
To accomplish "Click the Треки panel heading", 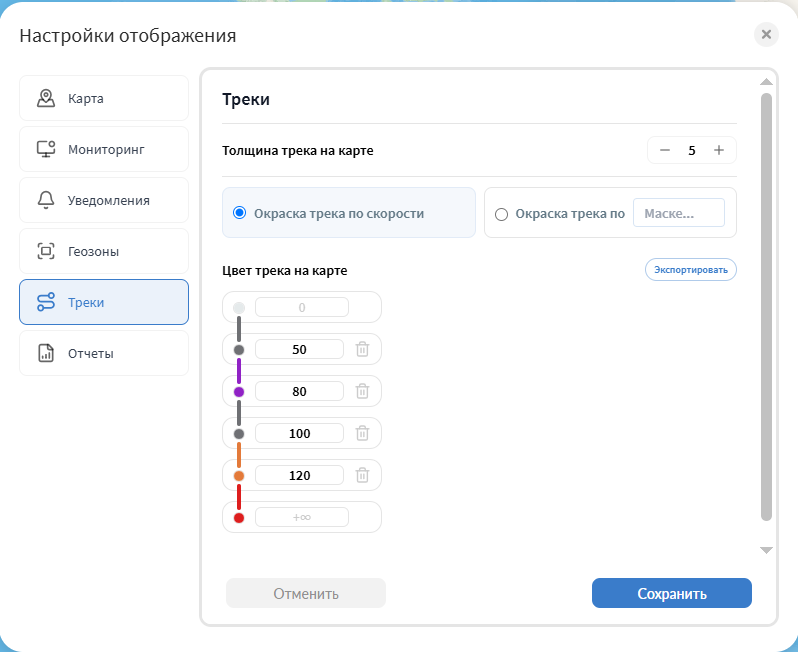I will [246, 99].
